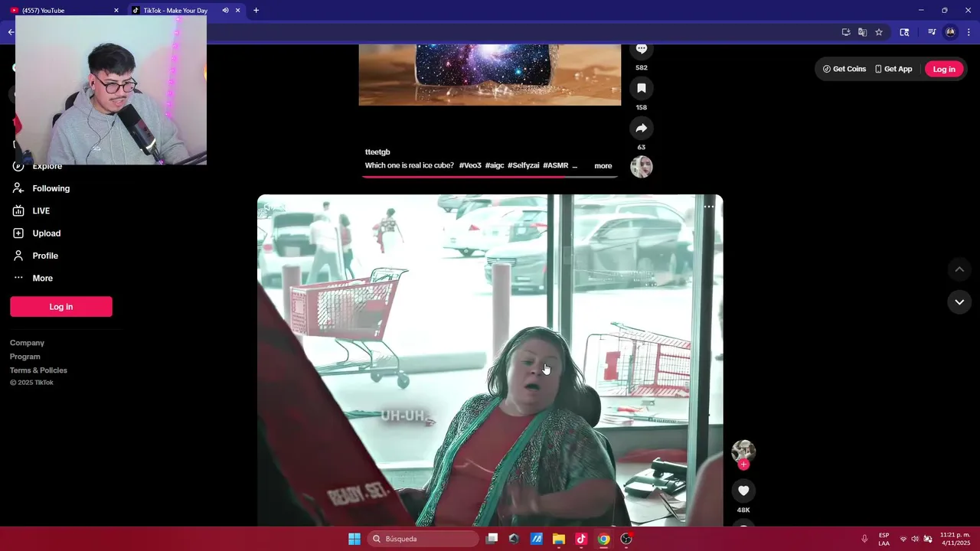The image size is (980, 551).
Task: Click the Búsqueda taskbar search box
Action: click(423, 540)
